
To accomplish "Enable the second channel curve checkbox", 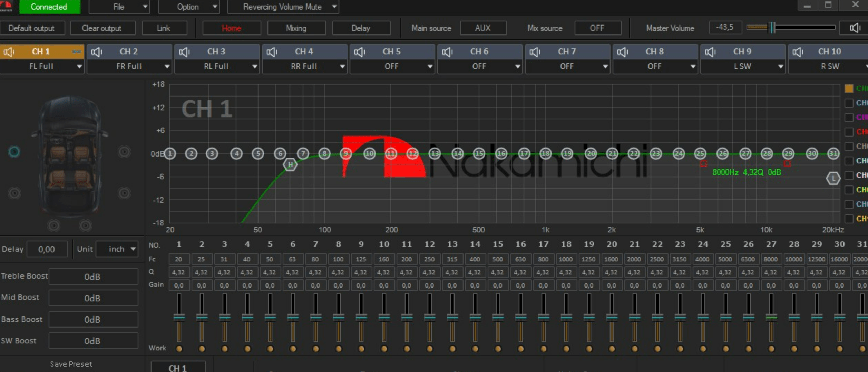I will coord(849,103).
